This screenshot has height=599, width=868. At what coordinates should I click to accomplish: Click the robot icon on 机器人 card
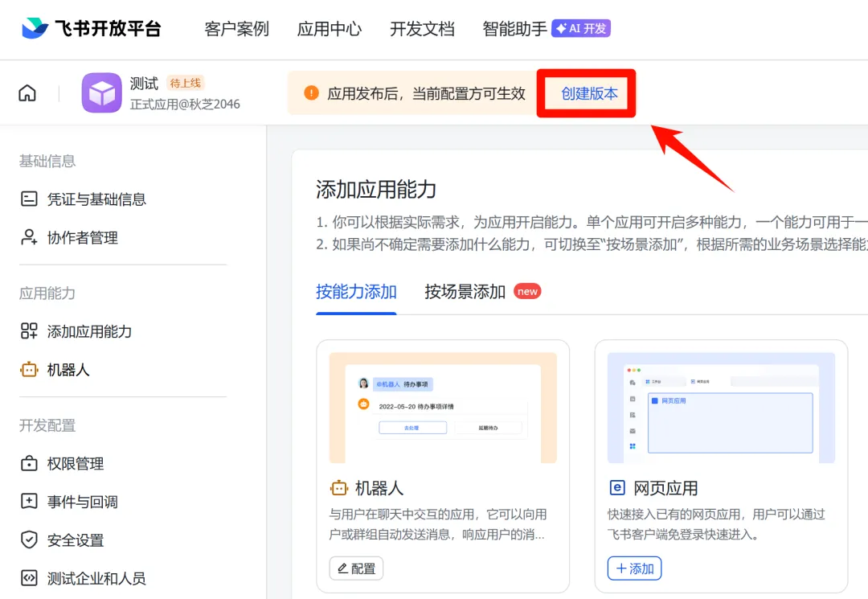(x=339, y=488)
